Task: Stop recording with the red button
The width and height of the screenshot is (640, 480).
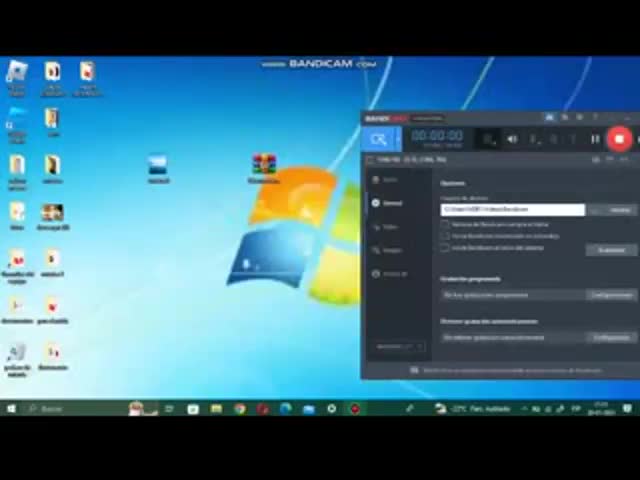Action: tap(619, 140)
